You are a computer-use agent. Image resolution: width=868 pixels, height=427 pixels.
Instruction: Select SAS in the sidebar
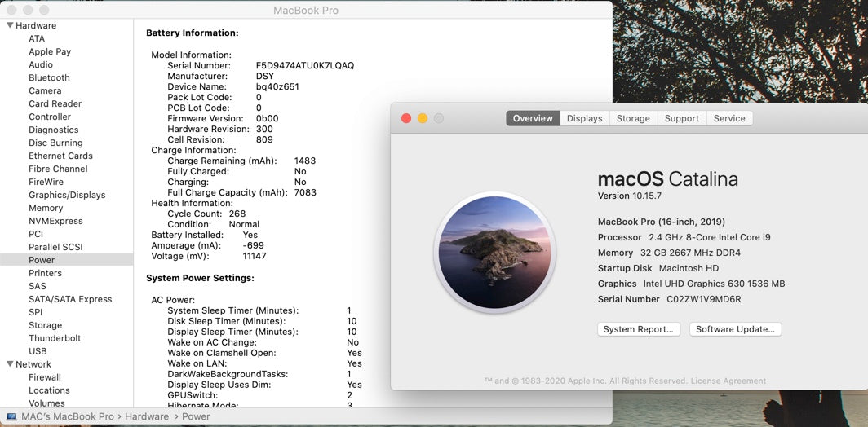coord(37,286)
